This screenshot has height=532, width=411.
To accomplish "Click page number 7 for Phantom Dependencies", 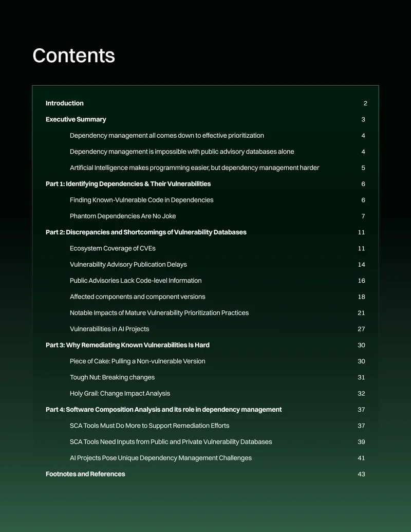I will pos(363,216).
